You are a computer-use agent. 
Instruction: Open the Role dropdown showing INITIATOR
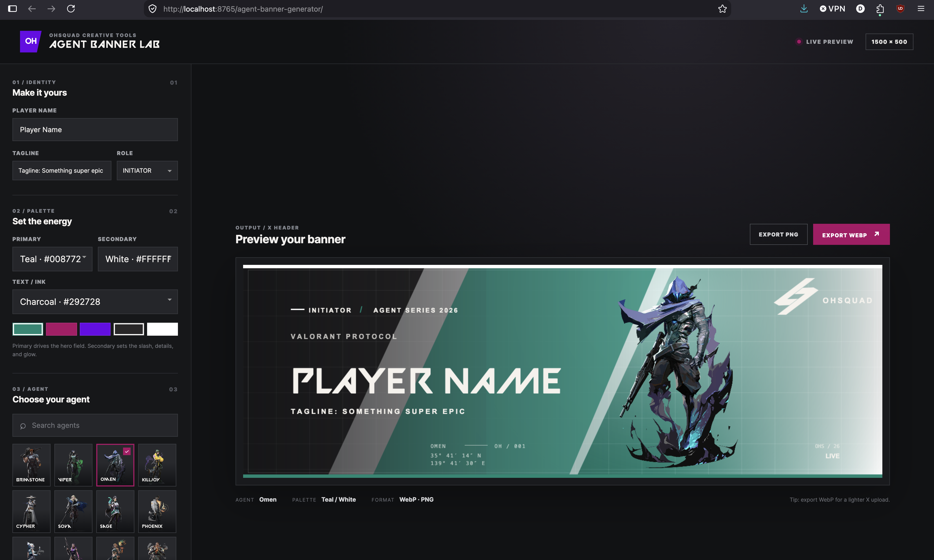click(147, 171)
